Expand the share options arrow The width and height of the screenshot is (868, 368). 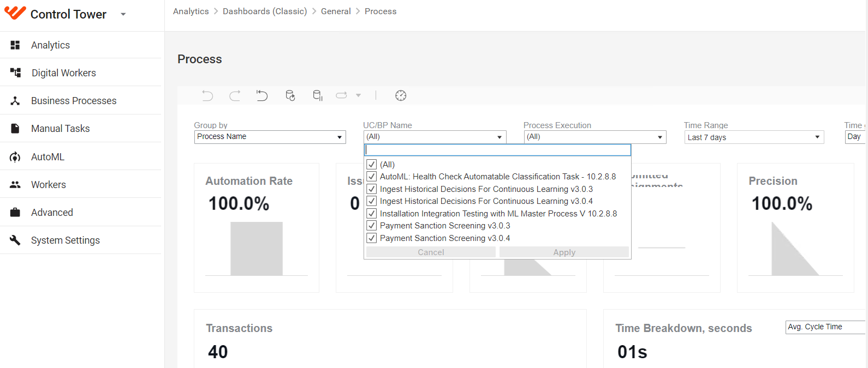click(x=359, y=95)
